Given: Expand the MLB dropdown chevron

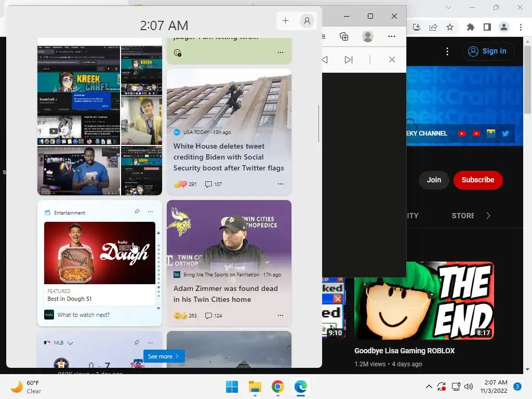Looking at the screenshot, I should tap(70, 343).
